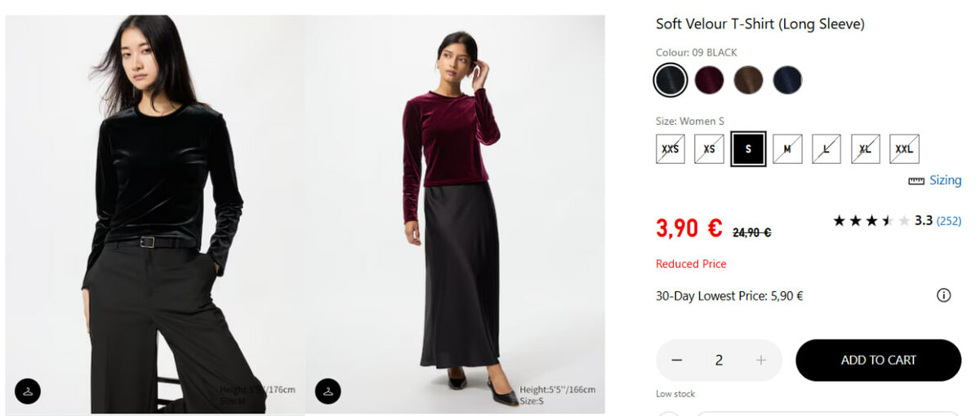This screenshot has width=980, height=416.
Task: Open the 30-day lowest price info icon
Action: click(943, 295)
